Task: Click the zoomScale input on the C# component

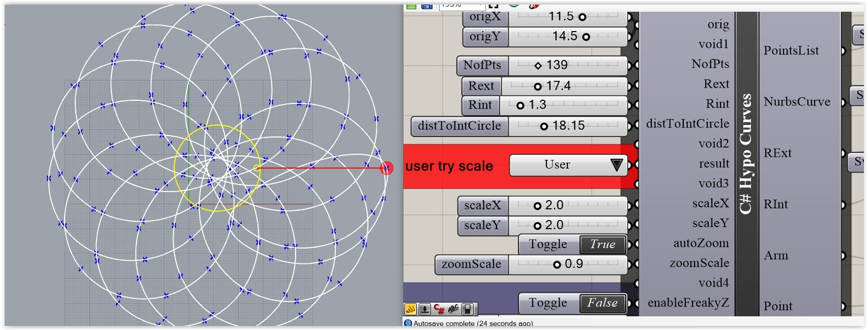Action: [699, 263]
